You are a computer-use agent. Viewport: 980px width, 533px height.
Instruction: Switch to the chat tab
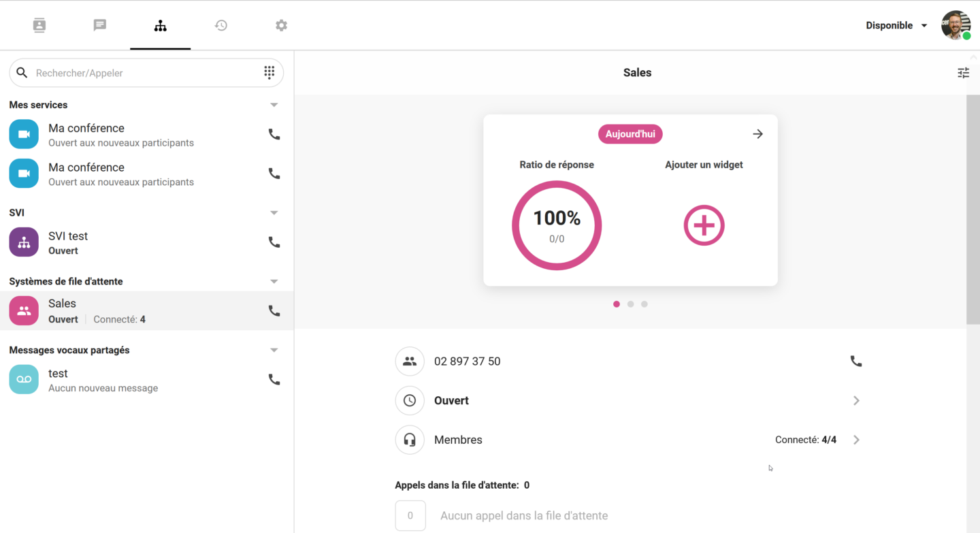(x=99, y=25)
